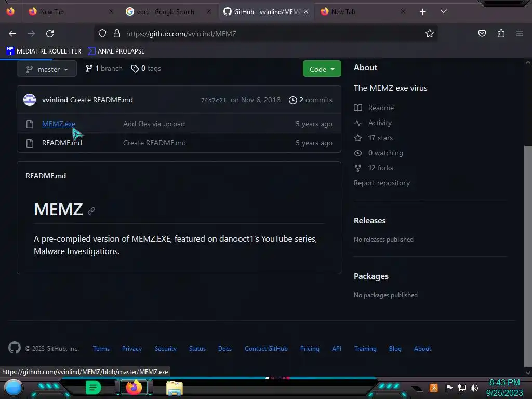Open Training footer link

tap(365, 349)
